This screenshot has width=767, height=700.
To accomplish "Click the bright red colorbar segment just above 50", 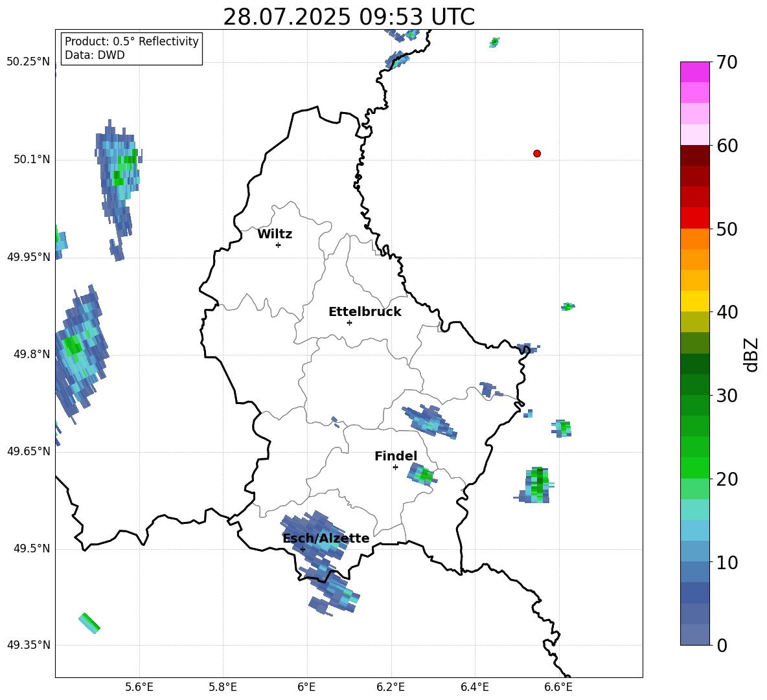I will 694,218.
